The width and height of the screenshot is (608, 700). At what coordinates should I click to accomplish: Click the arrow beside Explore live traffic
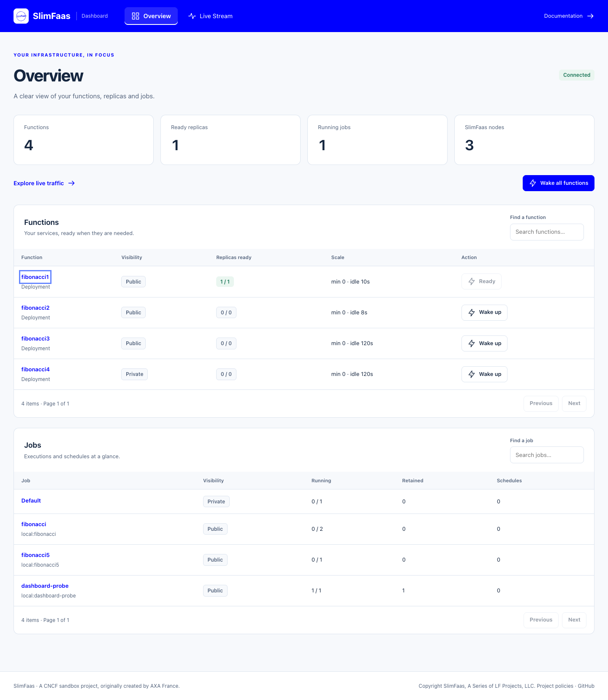click(72, 183)
